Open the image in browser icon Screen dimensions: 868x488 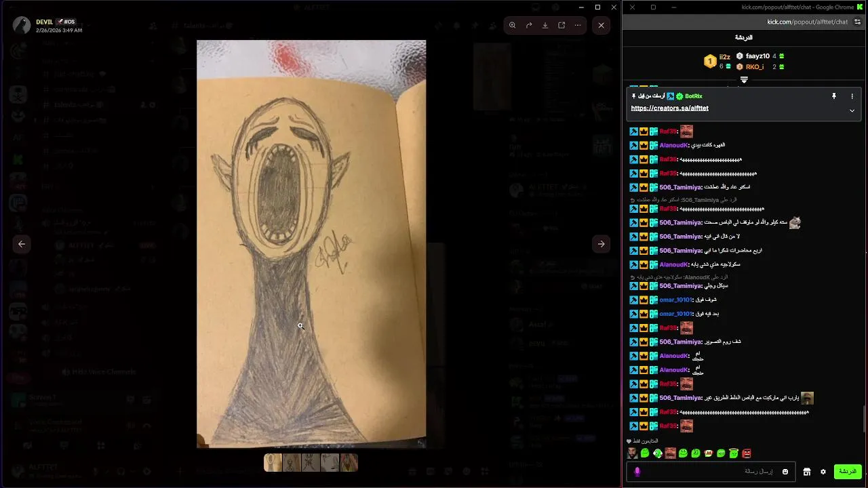point(561,25)
